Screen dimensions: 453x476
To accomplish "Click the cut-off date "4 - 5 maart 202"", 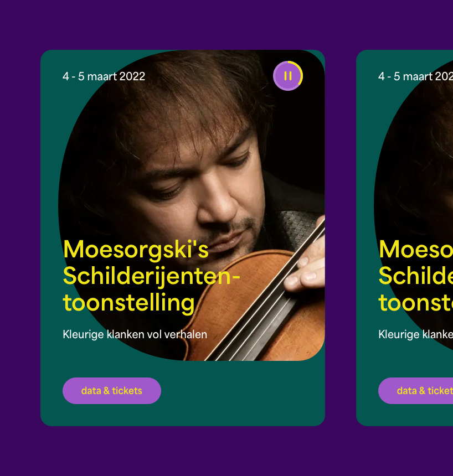I will (x=416, y=76).
